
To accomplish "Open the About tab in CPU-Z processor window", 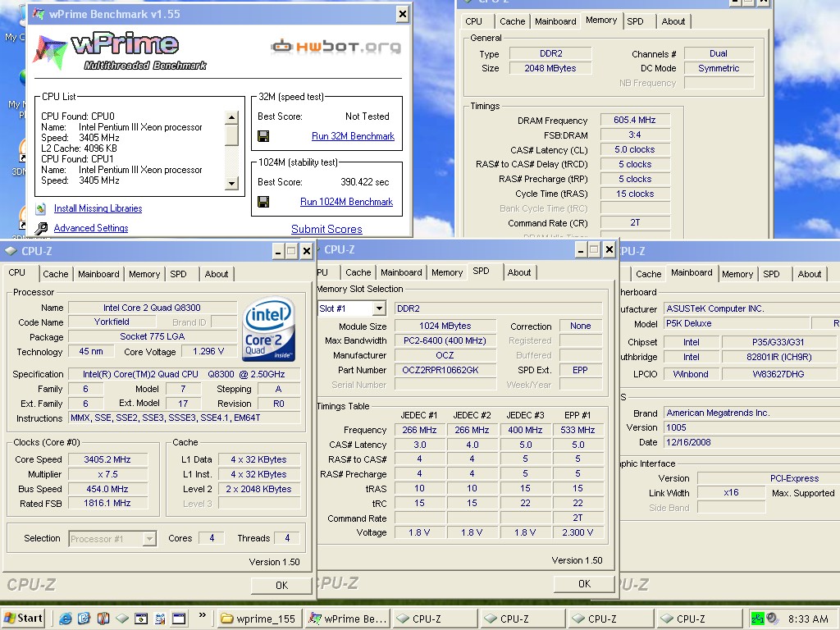I will tap(217, 274).
